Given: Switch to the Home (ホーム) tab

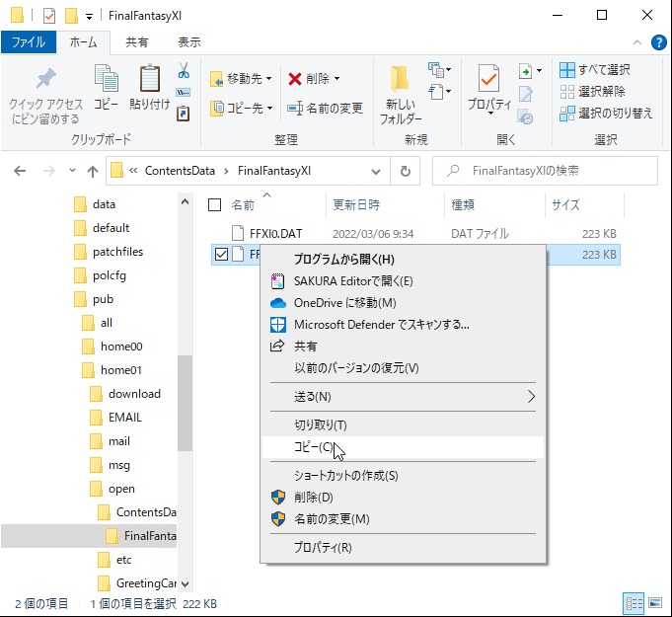Looking at the screenshot, I should (x=83, y=42).
